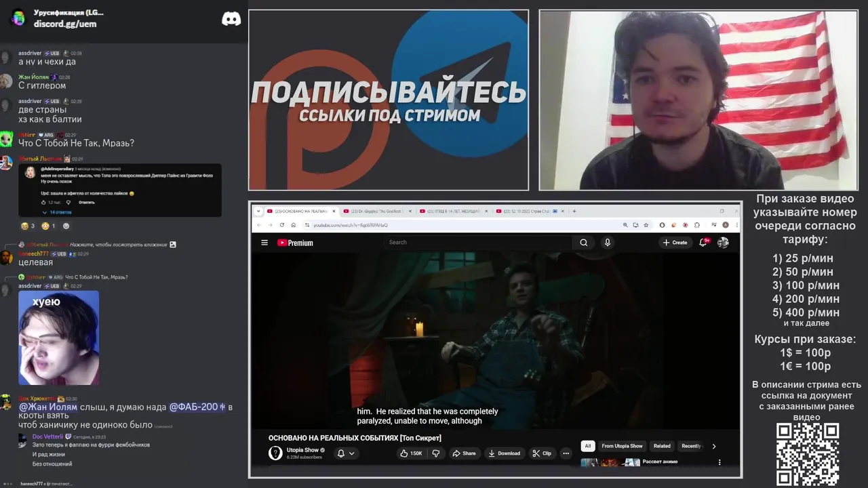Click the YouTube Premium logo

(295, 243)
